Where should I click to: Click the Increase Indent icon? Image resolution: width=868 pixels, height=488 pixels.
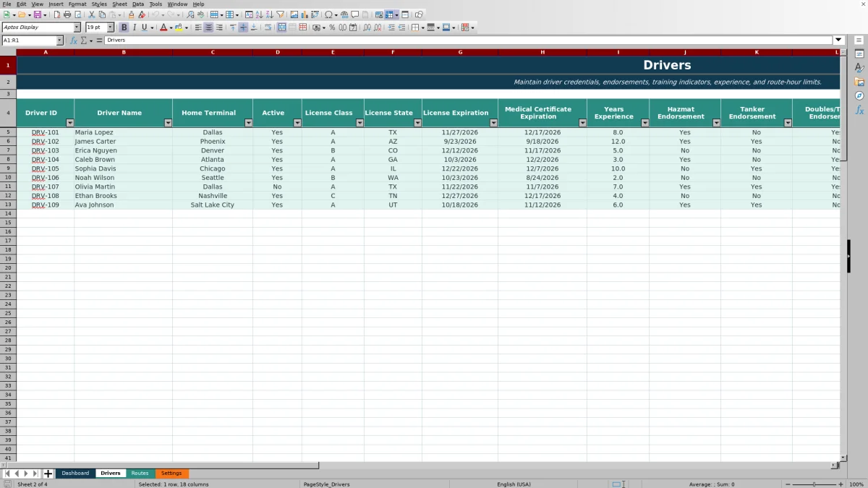[391, 27]
